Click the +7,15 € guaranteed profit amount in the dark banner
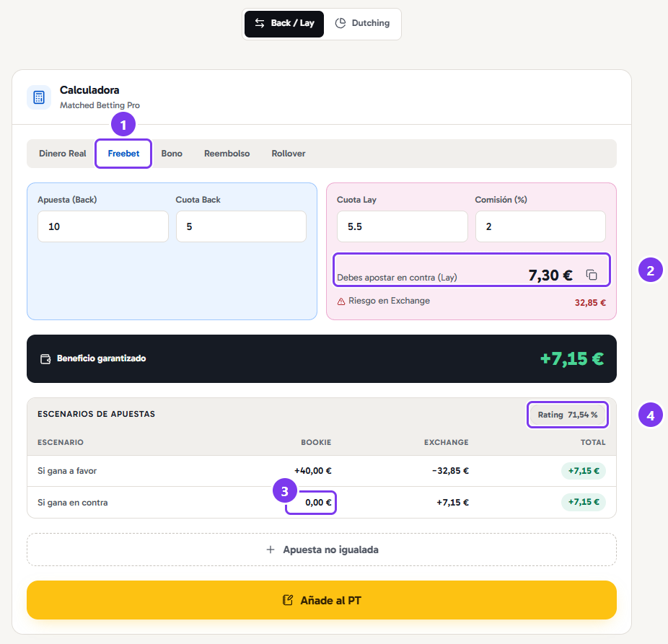 click(x=572, y=358)
